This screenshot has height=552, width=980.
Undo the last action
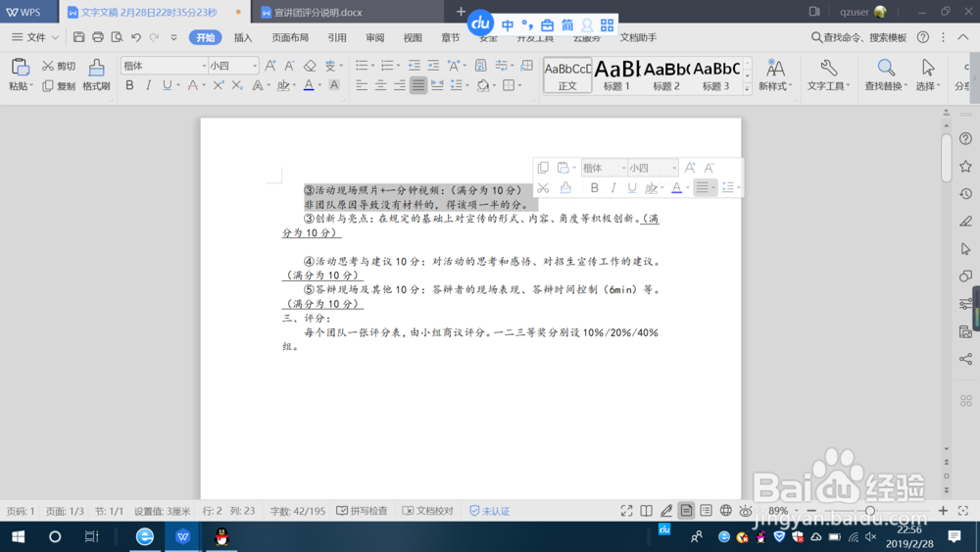point(135,37)
